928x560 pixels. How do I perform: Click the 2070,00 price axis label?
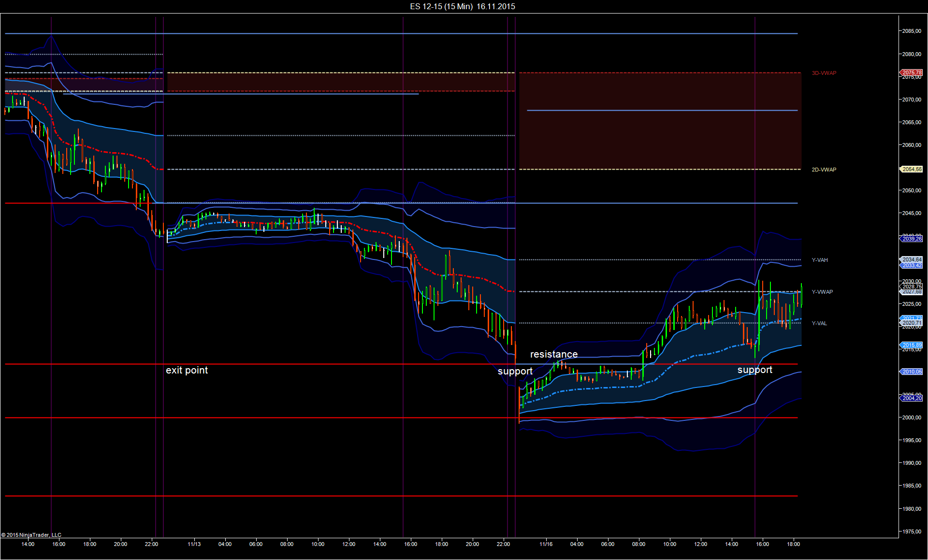pyautogui.click(x=912, y=100)
